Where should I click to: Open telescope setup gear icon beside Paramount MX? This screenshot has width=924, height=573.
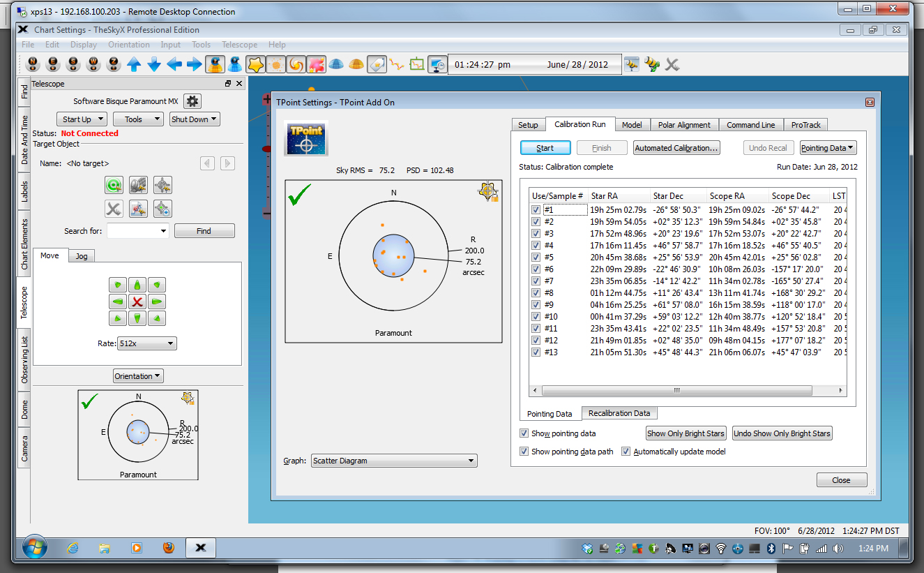click(192, 101)
